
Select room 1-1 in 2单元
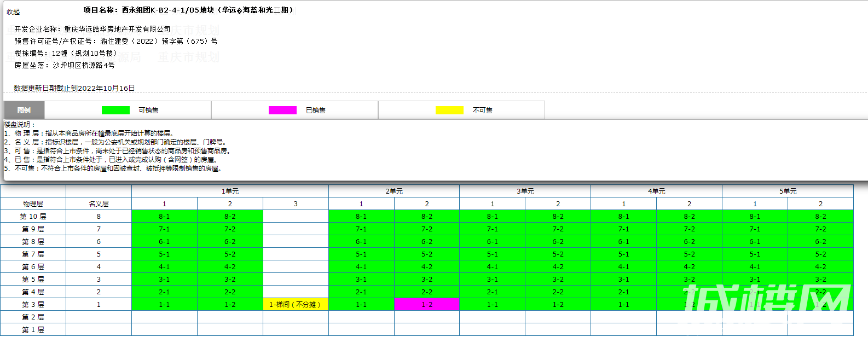click(x=361, y=305)
